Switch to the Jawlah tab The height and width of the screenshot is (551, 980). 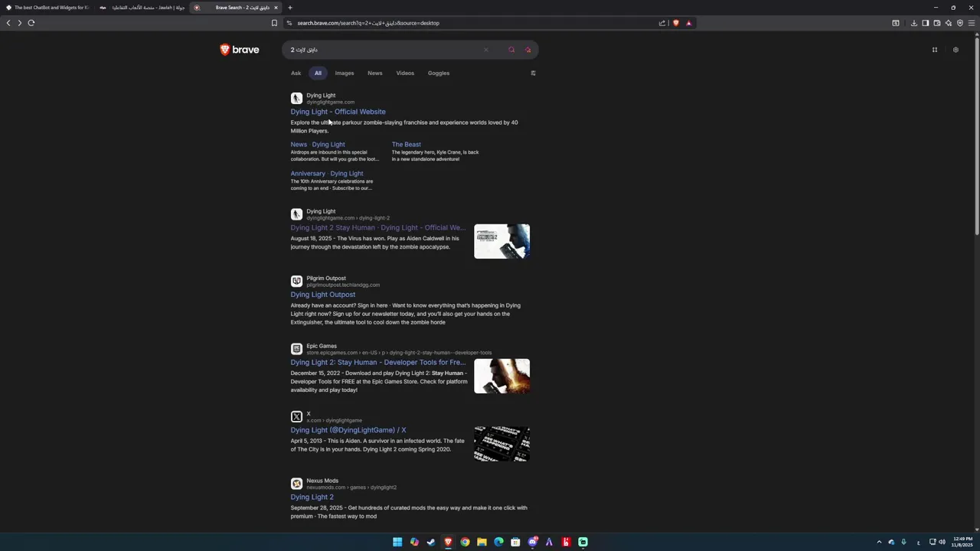click(x=142, y=8)
